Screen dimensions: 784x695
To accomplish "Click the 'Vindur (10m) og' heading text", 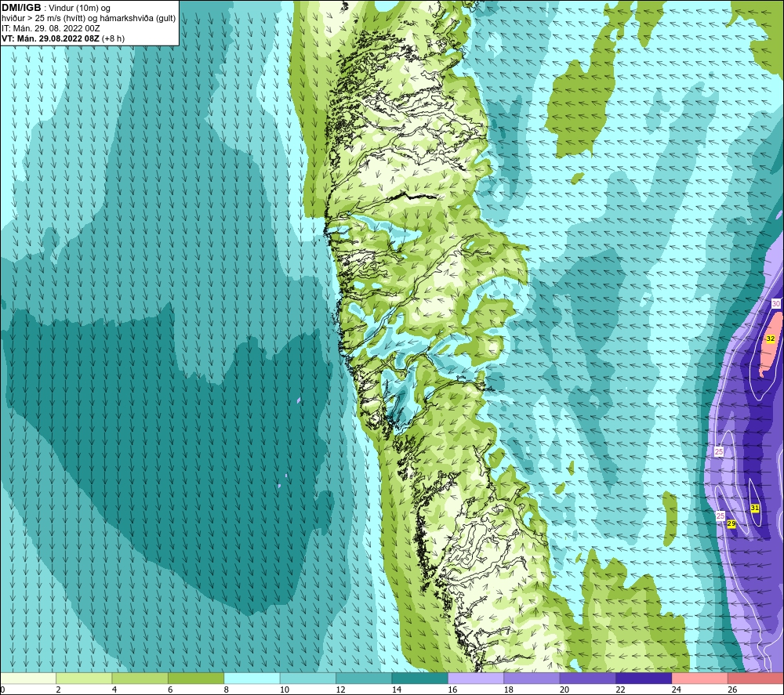I will (x=80, y=9).
